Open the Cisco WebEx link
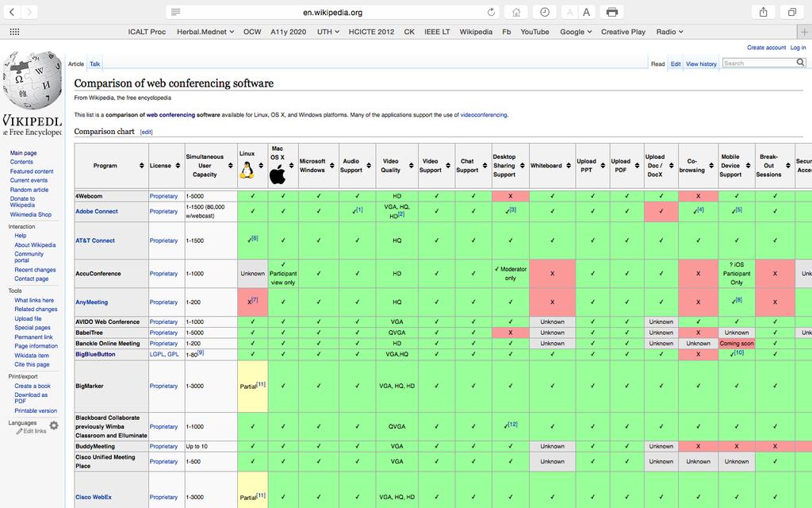Screen dimensions: 812x508 94,497
